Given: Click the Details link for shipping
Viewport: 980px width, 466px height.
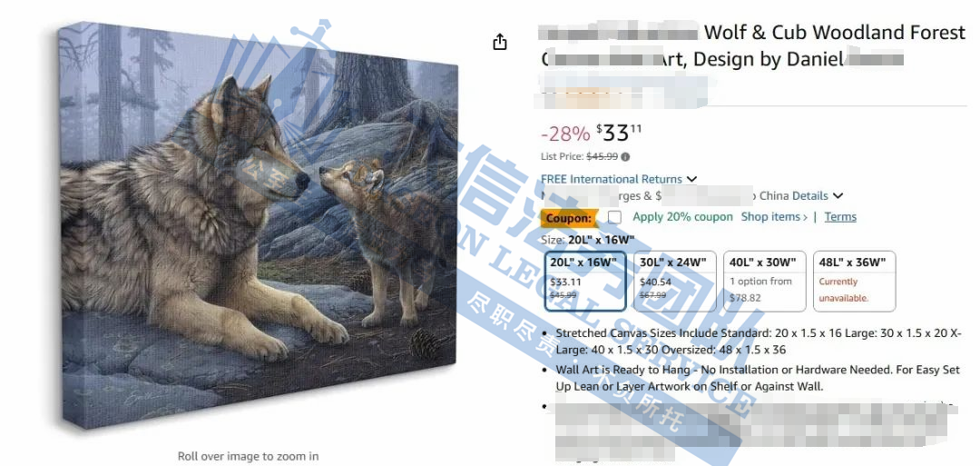Looking at the screenshot, I should click(x=810, y=196).
